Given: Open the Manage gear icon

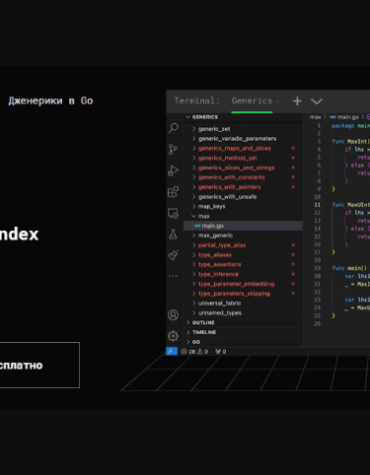Looking at the screenshot, I should (x=173, y=336).
